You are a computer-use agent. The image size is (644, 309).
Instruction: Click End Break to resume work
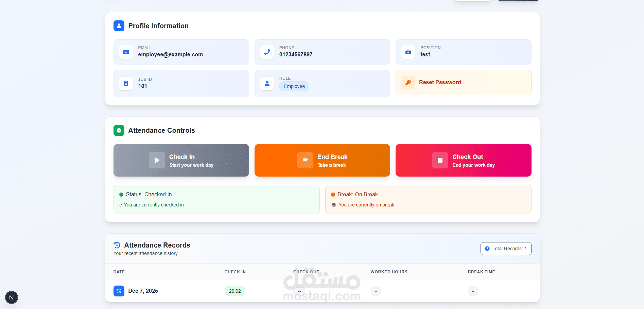322,160
